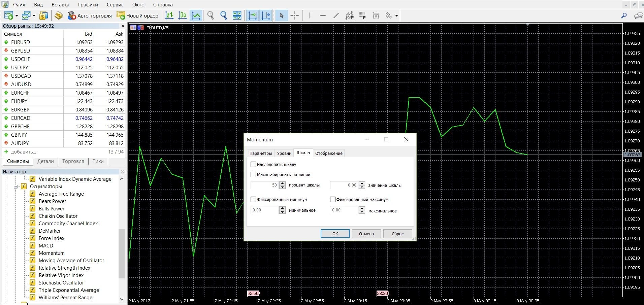Open the search magnifier icon at top right
The width and height of the screenshot is (644, 305).
tap(624, 15)
